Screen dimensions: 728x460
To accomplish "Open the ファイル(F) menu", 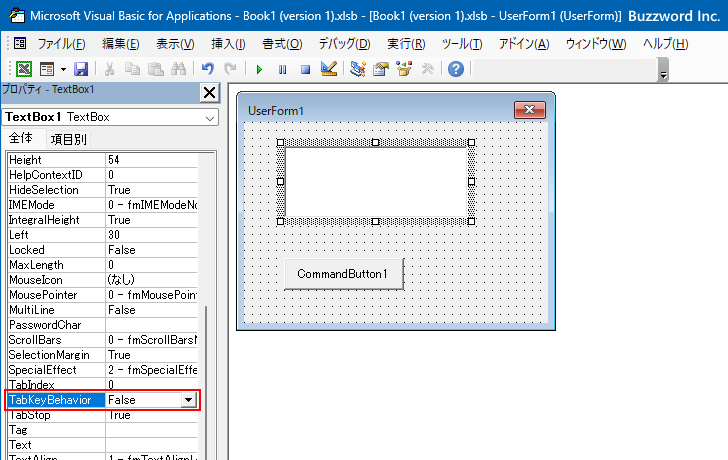I will 61,44.
